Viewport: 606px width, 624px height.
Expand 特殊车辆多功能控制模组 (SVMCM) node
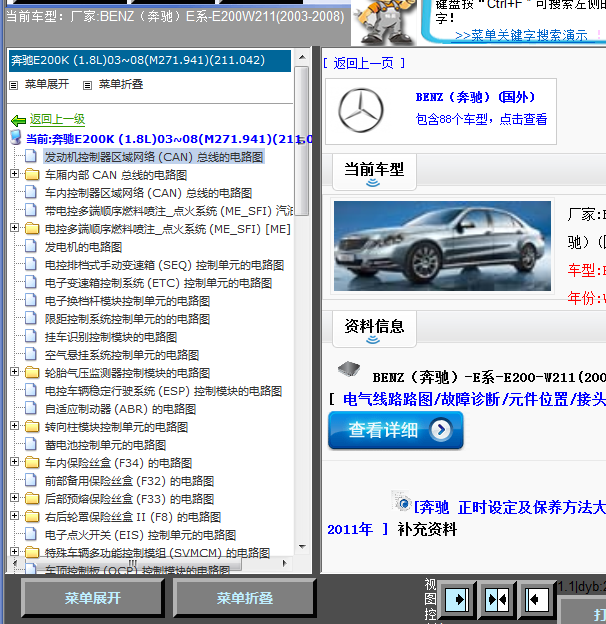click(x=14, y=552)
